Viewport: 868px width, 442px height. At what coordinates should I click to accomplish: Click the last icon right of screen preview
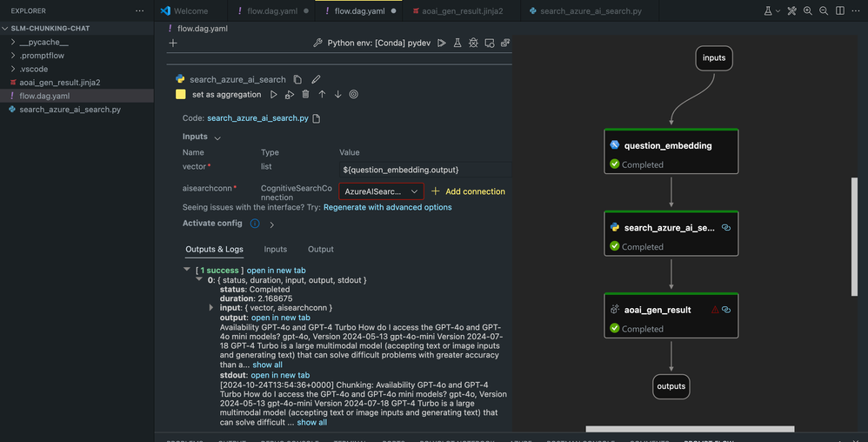click(x=505, y=43)
